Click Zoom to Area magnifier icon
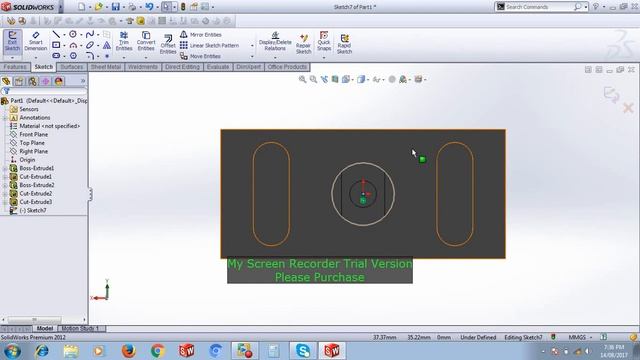Viewport: 640px width, 360px height. point(313,79)
